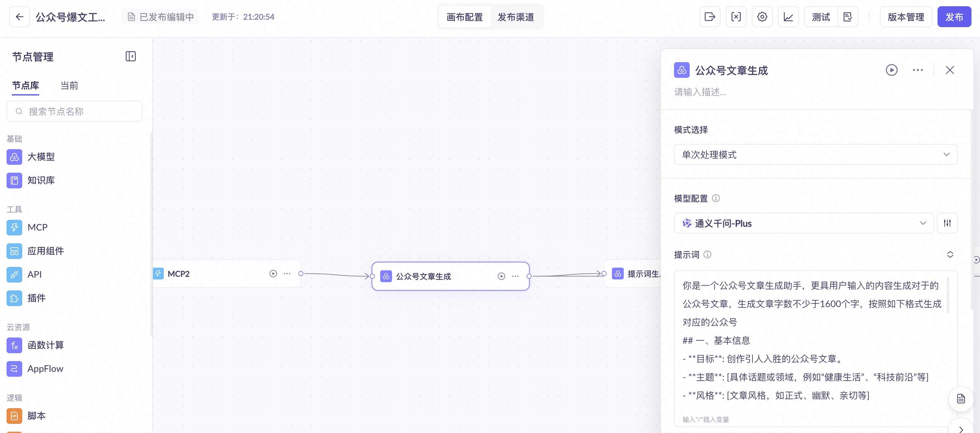Viewport: 980px width, 433px height.
Task: Click the back arrow button
Action: coord(19,17)
